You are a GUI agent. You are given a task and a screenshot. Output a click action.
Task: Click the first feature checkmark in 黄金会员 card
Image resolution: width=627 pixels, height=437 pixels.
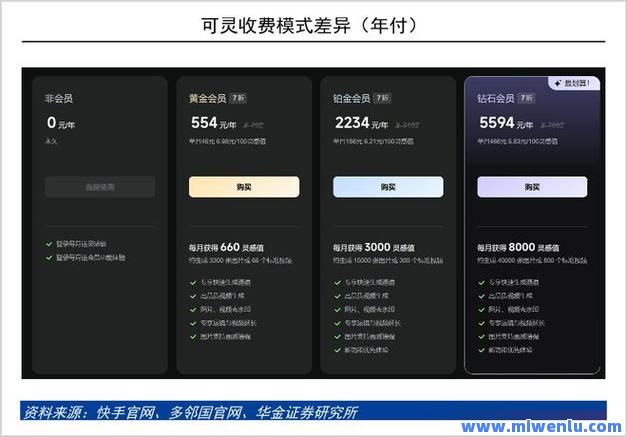click(193, 282)
